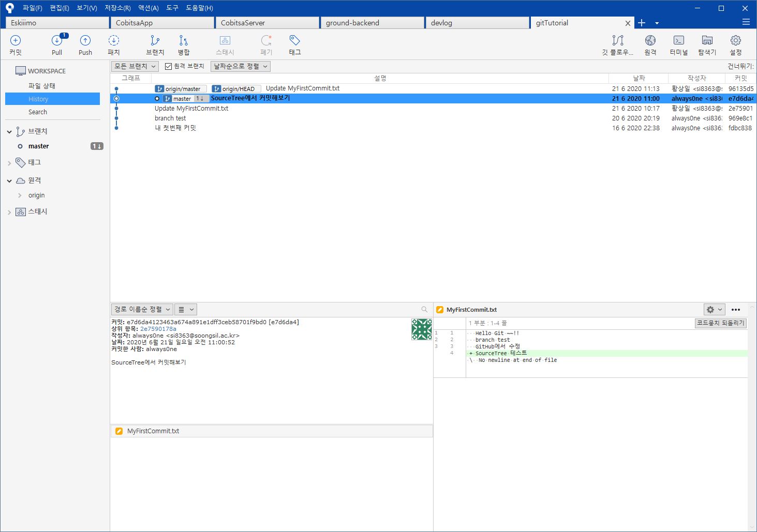757x532 pixels.
Task: Click the 날짜 column header
Action: pyautogui.click(x=639, y=78)
